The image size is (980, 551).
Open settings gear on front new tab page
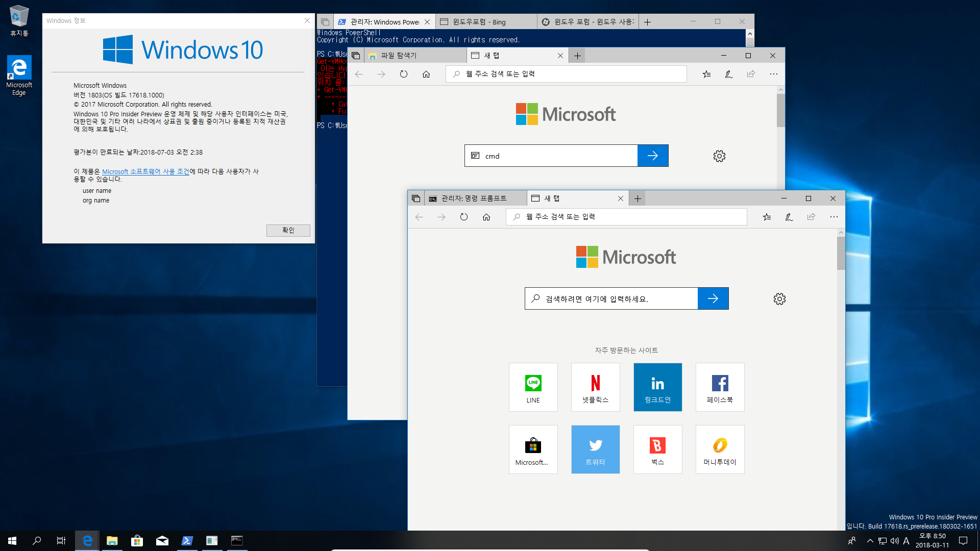tap(779, 299)
